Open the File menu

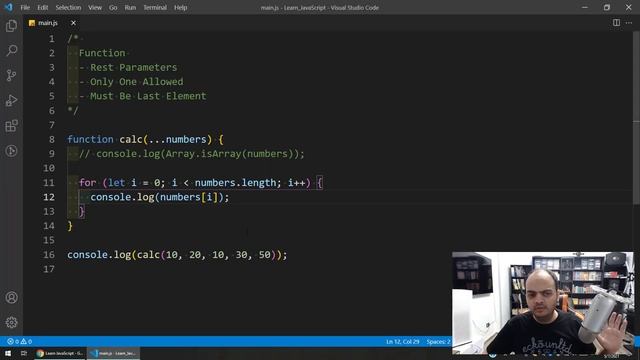tap(25, 7)
